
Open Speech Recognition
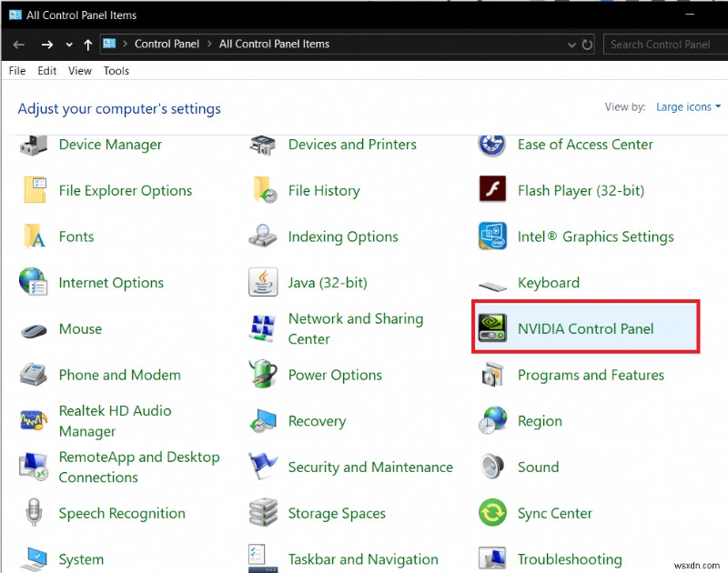point(122,513)
